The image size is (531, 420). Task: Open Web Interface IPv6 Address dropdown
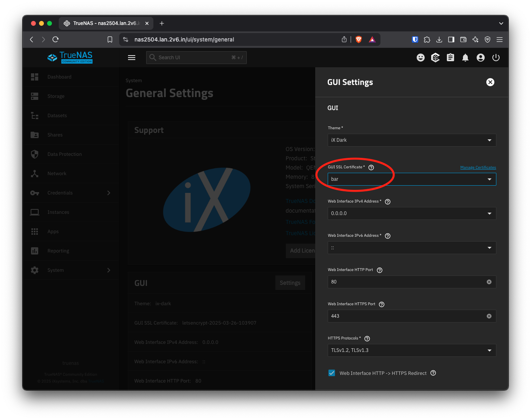point(412,248)
